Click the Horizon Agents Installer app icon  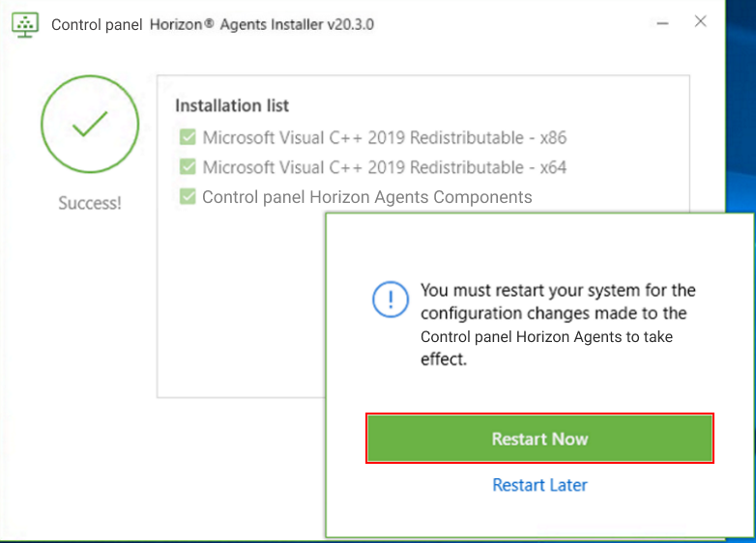25,24
